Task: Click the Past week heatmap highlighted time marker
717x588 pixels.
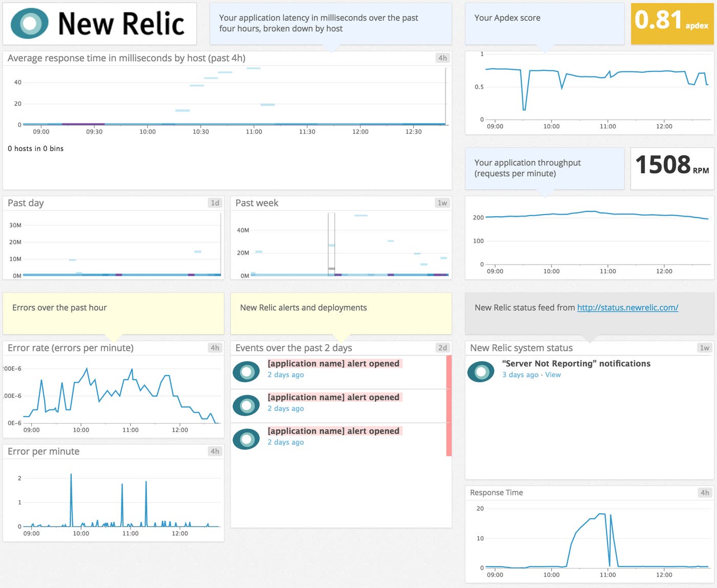Action: tap(331, 245)
